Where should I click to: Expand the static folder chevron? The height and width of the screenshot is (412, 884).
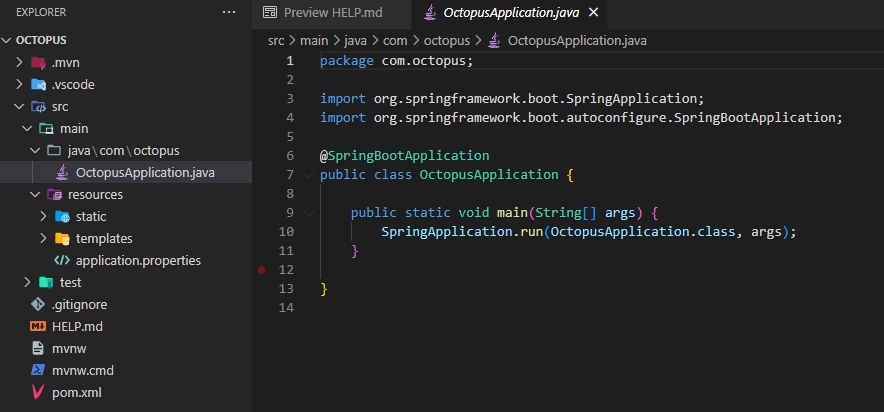tap(43, 216)
